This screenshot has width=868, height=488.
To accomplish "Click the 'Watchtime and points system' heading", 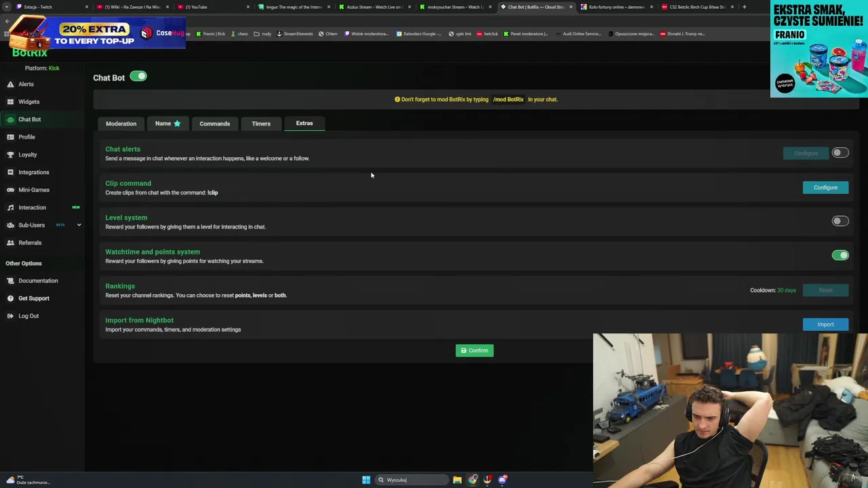I will click(x=153, y=251).
